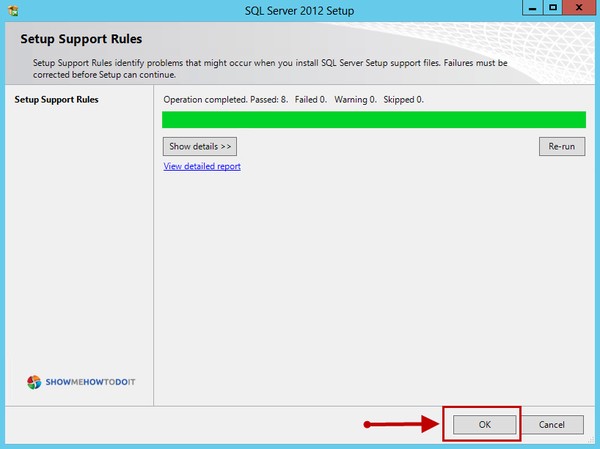Click the 'Failed 0' result count

(x=312, y=100)
